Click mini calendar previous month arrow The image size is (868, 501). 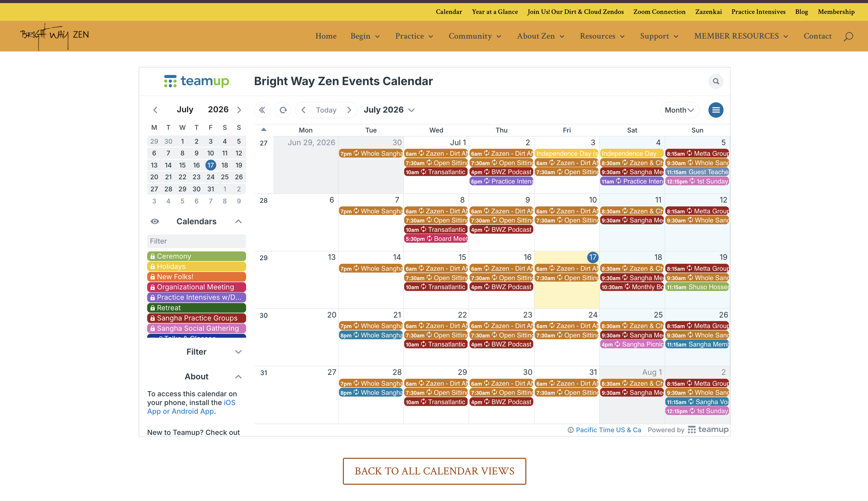click(155, 110)
